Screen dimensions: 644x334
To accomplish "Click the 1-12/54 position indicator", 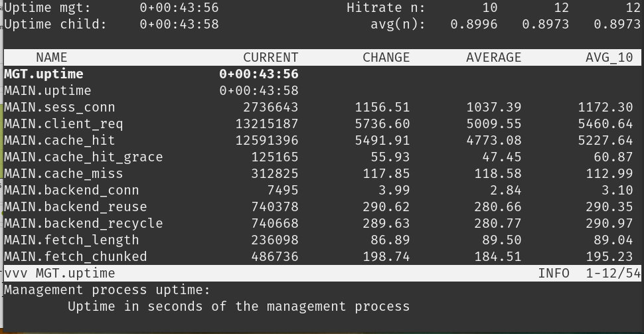I will pyautogui.click(x=609, y=274).
